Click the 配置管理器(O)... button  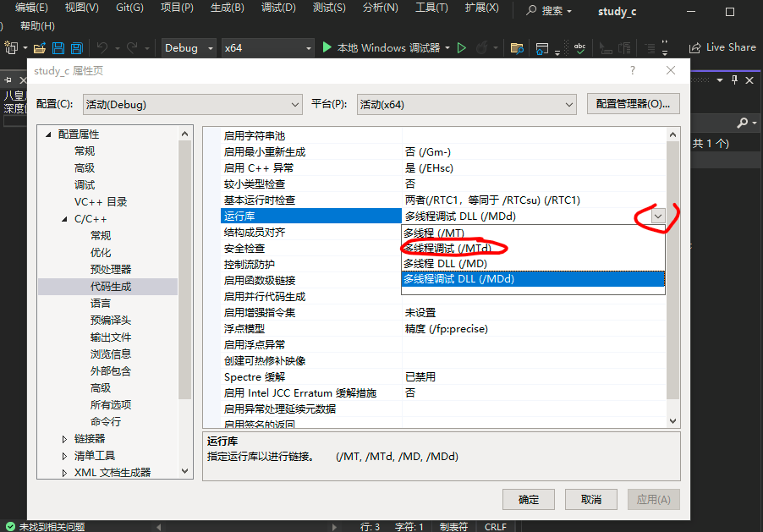point(633,104)
